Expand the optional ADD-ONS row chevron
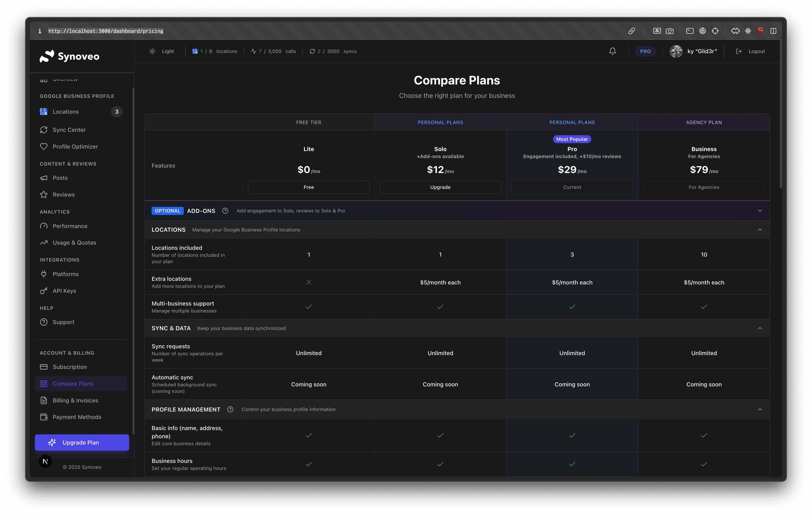This screenshot has width=812, height=515. coord(760,211)
